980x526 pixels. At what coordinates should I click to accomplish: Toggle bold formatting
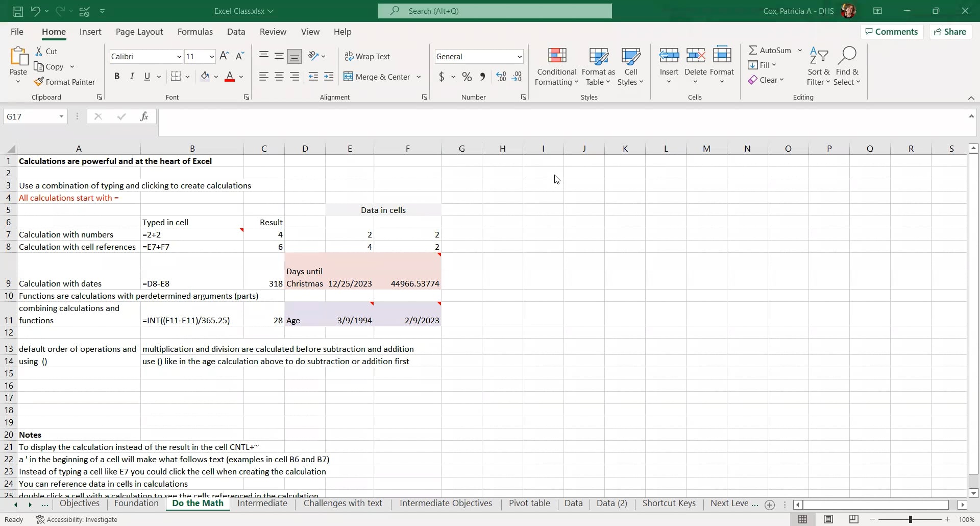(117, 76)
